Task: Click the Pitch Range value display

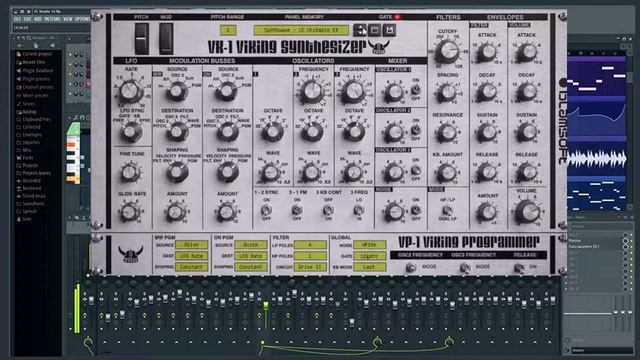Action: coord(228,30)
